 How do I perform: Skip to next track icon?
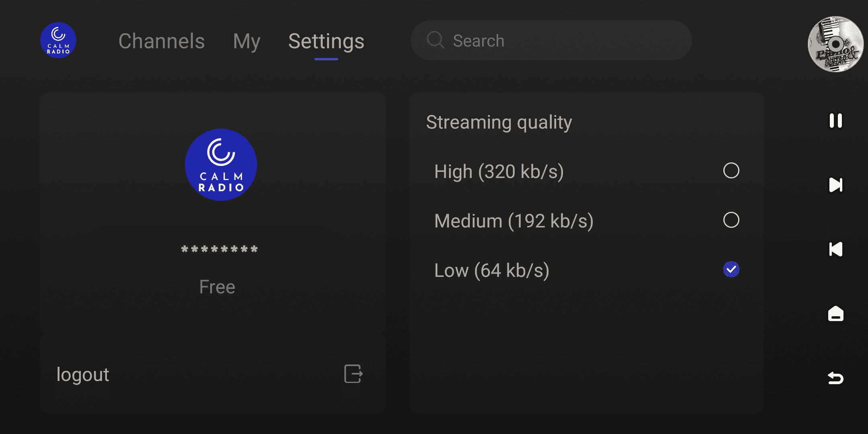[835, 185]
